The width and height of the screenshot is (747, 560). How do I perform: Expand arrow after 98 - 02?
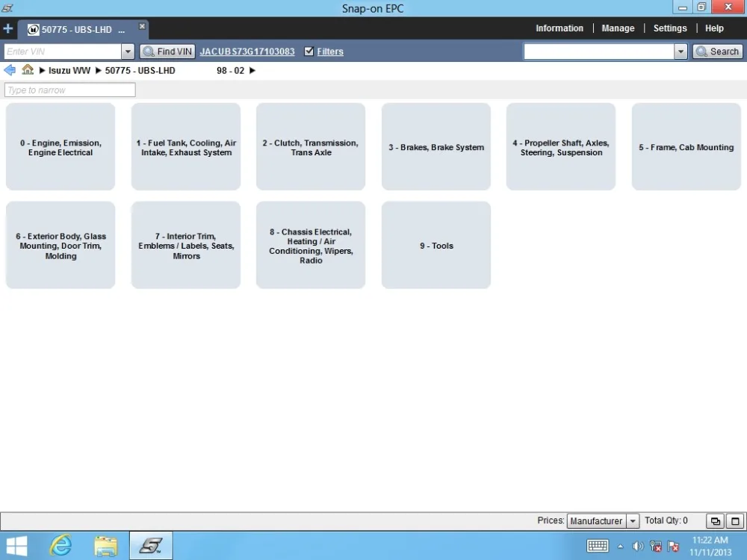pos(252,70)
